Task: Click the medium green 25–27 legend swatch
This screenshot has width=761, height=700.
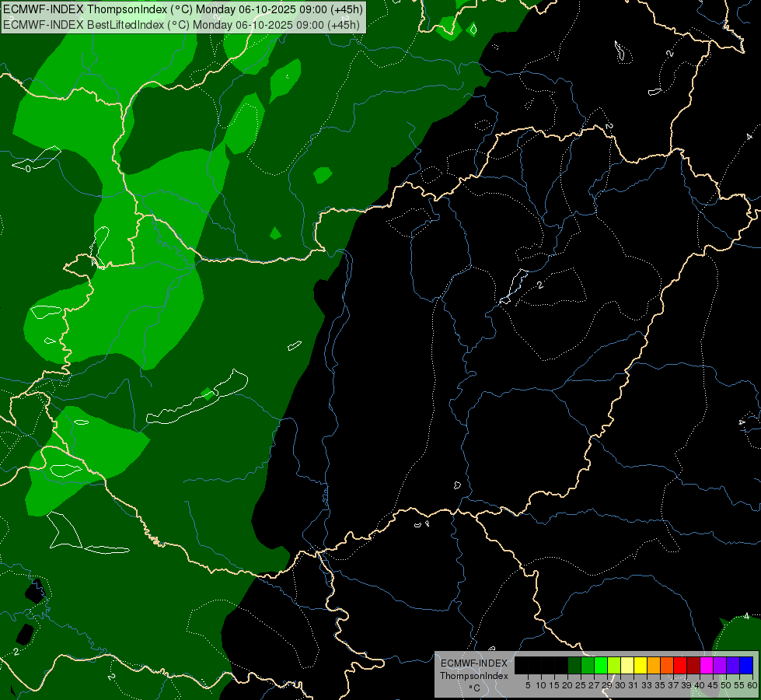Action: (x=588, y=665)
